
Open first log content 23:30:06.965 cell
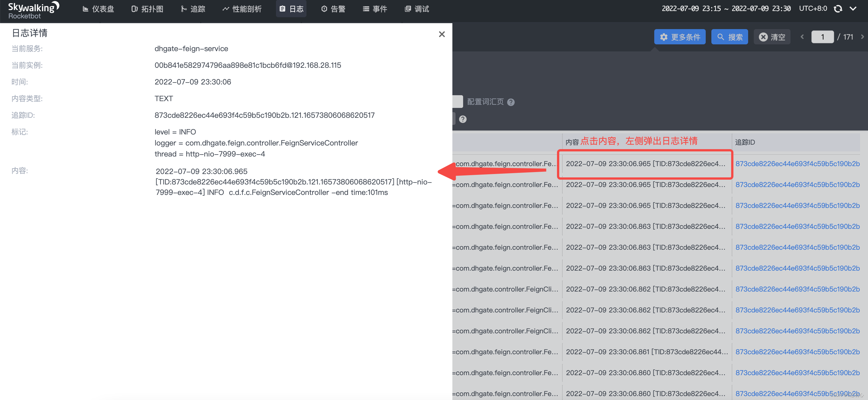(645, 164)
